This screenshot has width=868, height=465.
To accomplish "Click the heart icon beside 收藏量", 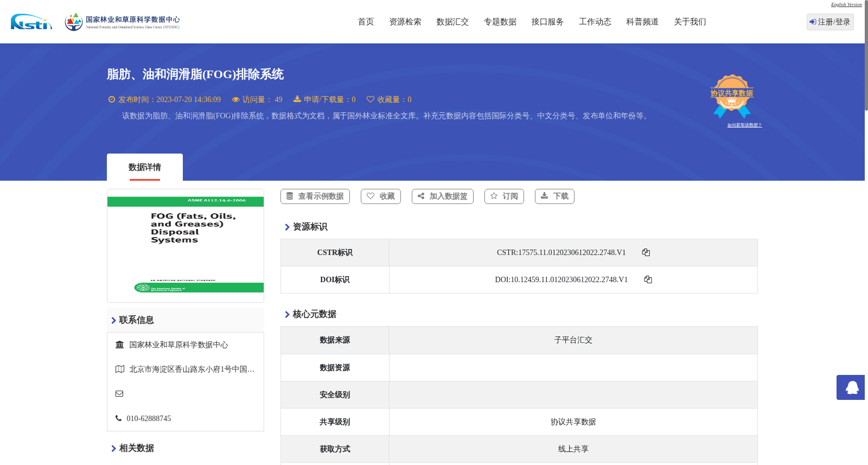I will click(x=371, y=99).
